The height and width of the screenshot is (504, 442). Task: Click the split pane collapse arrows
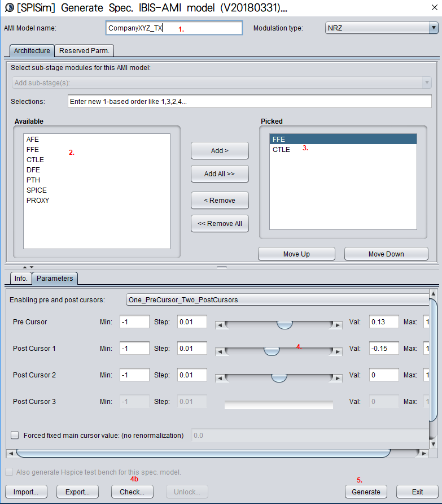point(28,267)
